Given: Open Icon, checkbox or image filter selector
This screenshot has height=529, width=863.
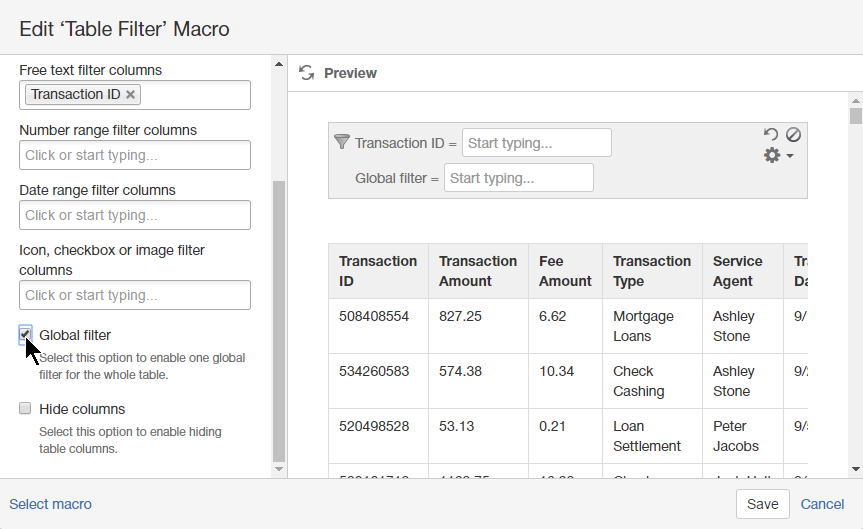Looking at the screenshot, I should (x=135, y=295).
